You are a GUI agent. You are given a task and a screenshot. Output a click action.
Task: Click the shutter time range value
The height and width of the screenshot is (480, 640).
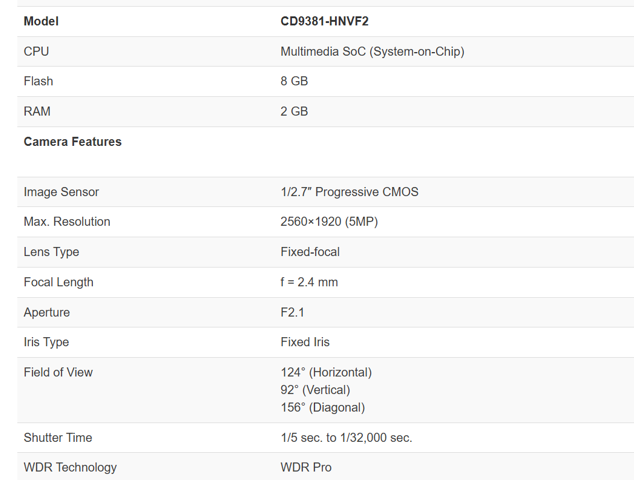(346, 437)
